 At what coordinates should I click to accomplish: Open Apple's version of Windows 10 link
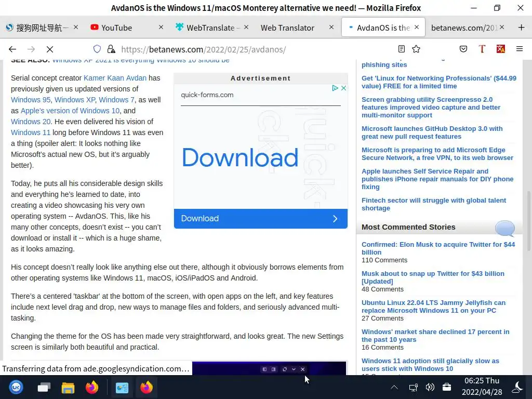point(70,111)
